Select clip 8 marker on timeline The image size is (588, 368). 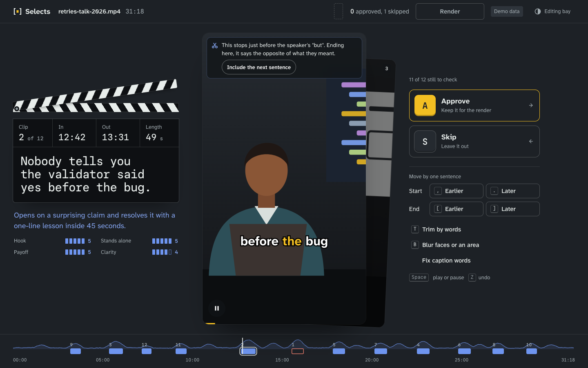coord(498,351)
